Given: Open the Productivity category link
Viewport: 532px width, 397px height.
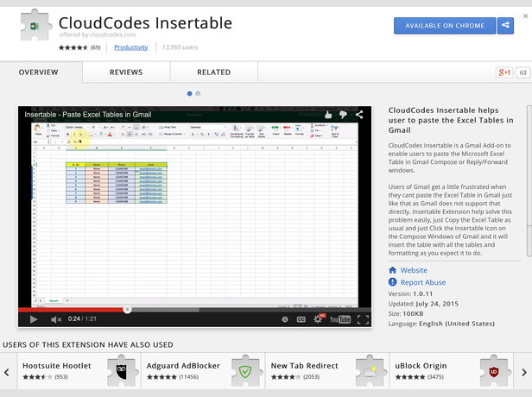Looking at the screenshot, I should [x=131, y=47].
